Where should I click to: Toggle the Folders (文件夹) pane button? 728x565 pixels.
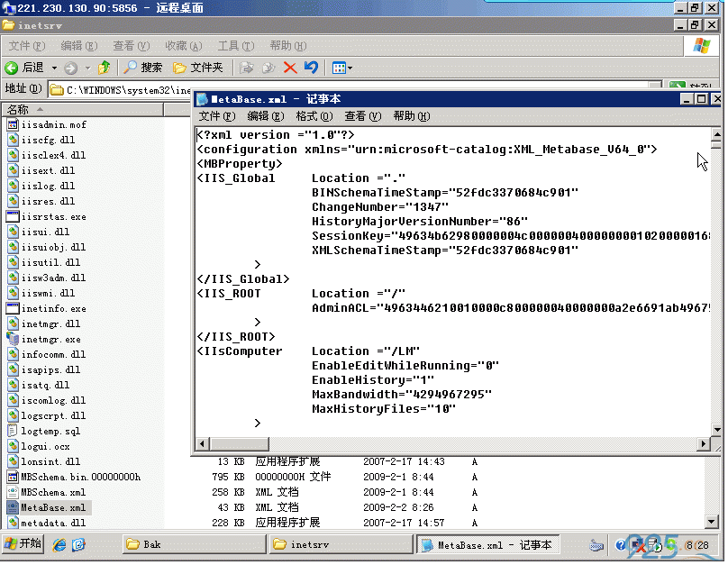(198, 68)
